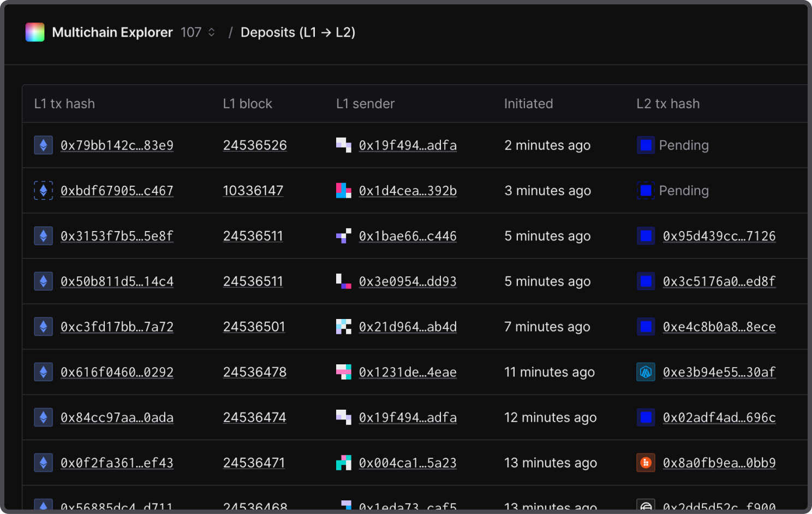Click the identicon for sender 0x004ca1...5a23
The image size is (812, 514).
coord(343,463)
